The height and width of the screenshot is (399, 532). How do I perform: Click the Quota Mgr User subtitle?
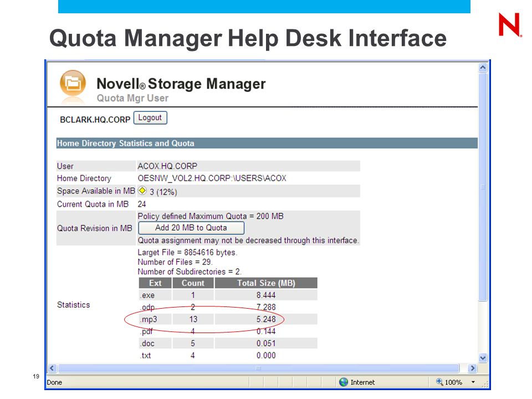132,98
